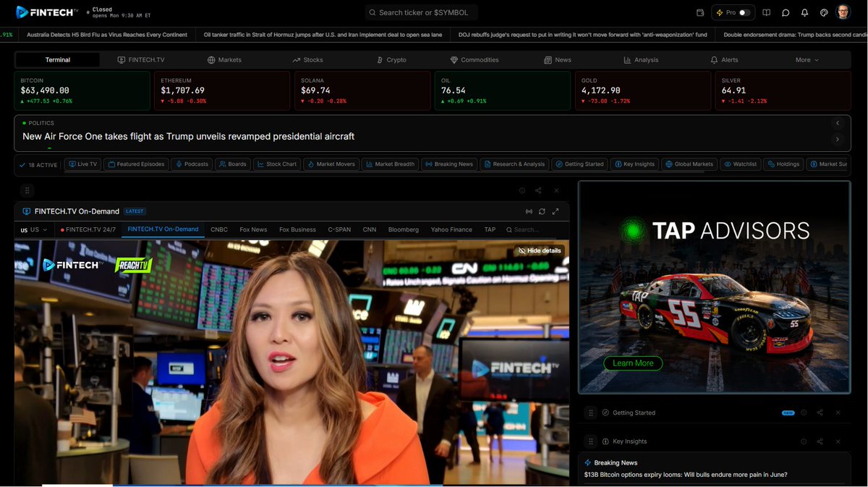Open the Alerts tab
The width and height of the screenshot is (868, 487).
[x=724, y=60]
